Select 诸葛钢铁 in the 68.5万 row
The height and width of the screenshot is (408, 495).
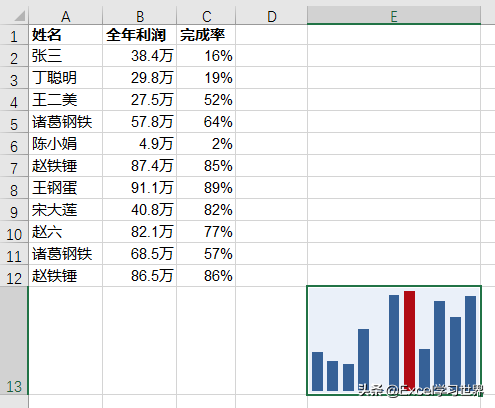coord(66,254)
